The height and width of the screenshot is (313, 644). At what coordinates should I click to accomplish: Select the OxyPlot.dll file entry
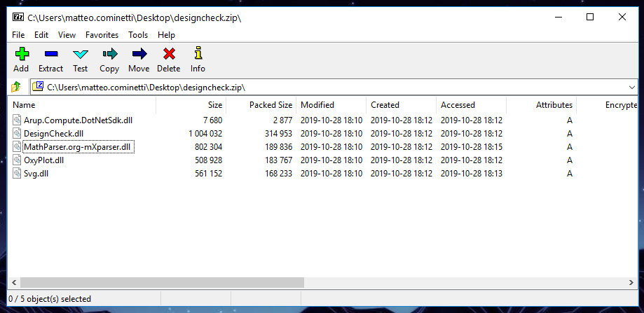(x=43, y=160)
